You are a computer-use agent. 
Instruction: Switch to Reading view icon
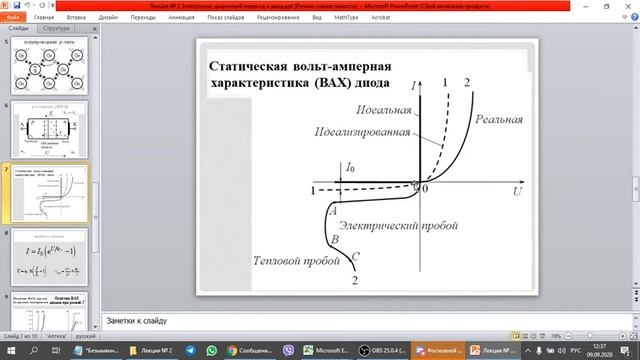click(x=533, y=336)
